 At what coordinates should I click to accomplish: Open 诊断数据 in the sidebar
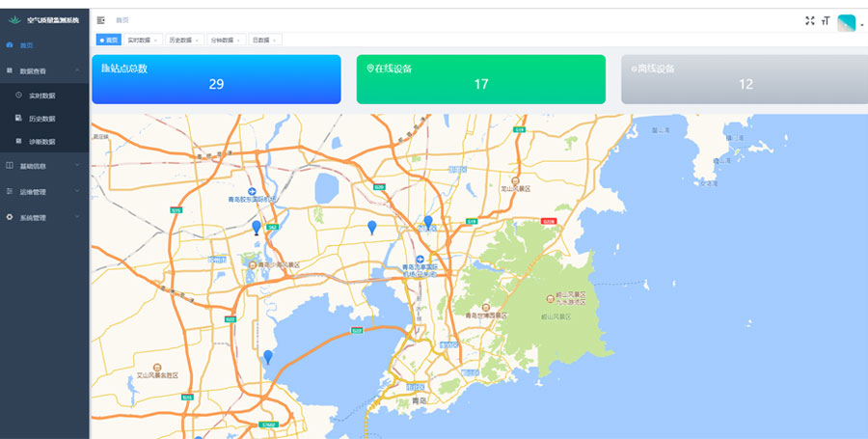[41, 142]
